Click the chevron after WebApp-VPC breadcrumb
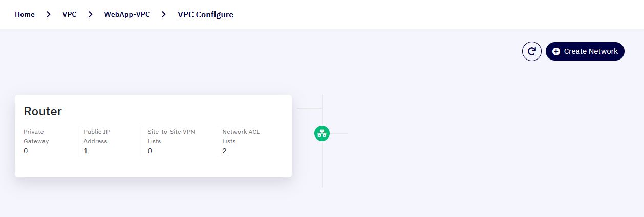This screenshot has height=217, width=644. click(x=164, y=14)
